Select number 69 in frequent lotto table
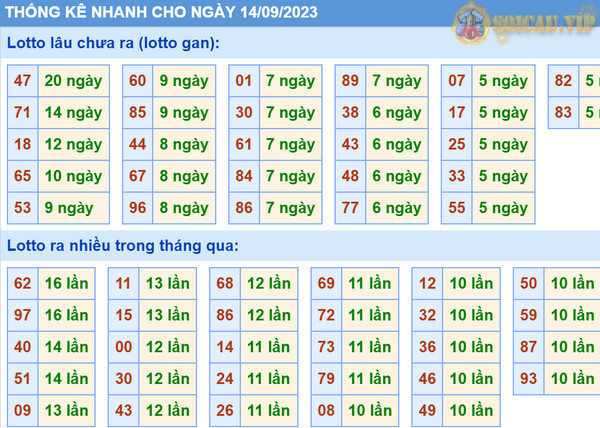This screenshot has width=600, height=428. pos(326,283)
